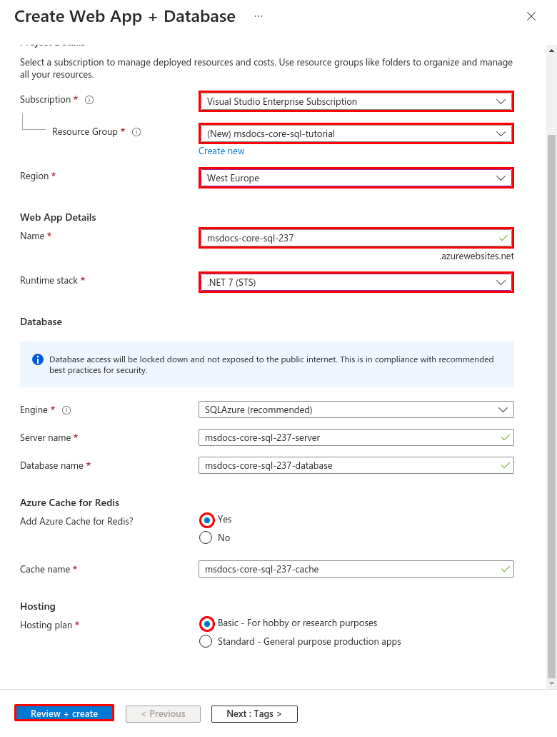Click the Web App Details heading
Viewport: 557px width, 737px height.
(x=58, y=217)
